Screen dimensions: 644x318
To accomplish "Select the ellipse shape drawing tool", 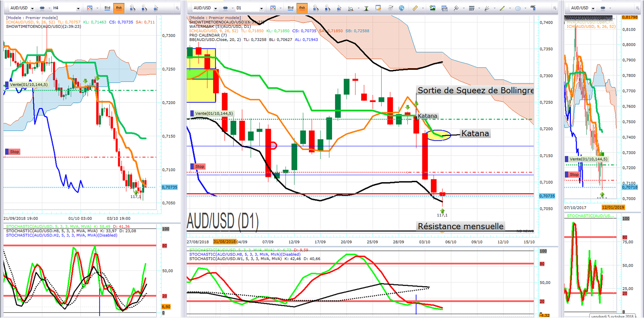I will click(x=518, y=8).
